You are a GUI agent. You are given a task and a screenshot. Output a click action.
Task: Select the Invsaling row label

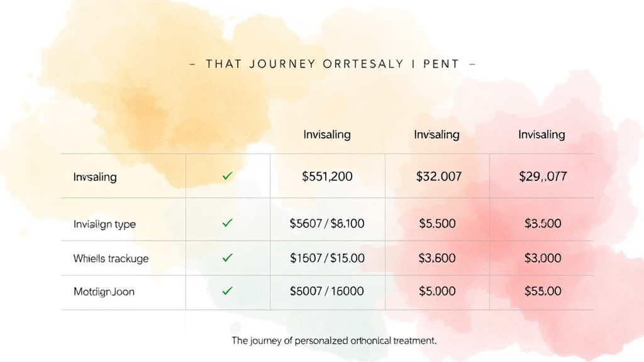point(95,177)
